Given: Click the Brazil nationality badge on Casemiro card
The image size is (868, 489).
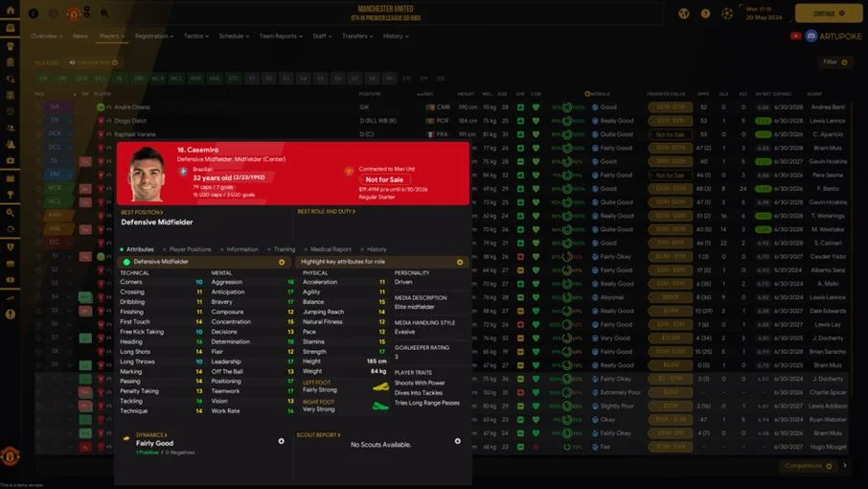Looking at the screenshot, I should pos(183,172).
